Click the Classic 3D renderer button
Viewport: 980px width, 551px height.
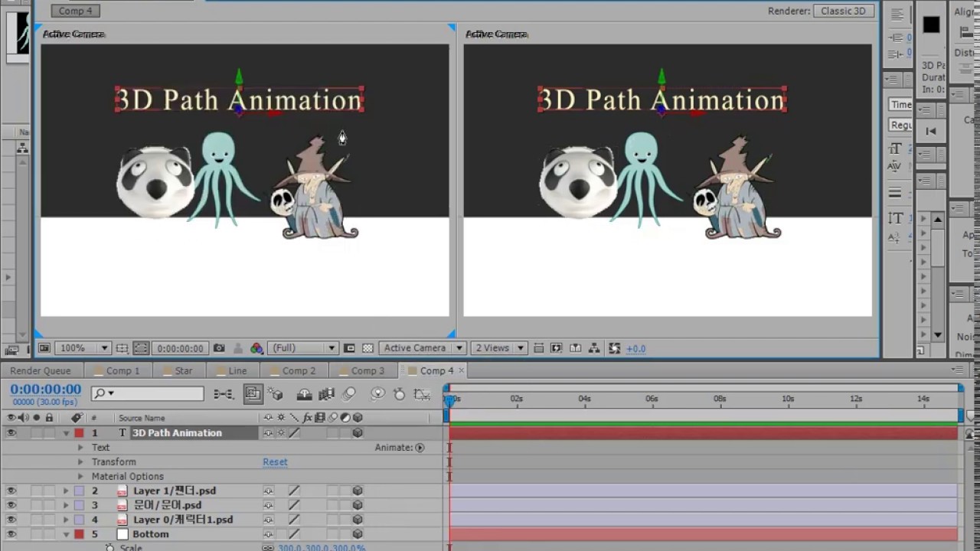point(843,11)
